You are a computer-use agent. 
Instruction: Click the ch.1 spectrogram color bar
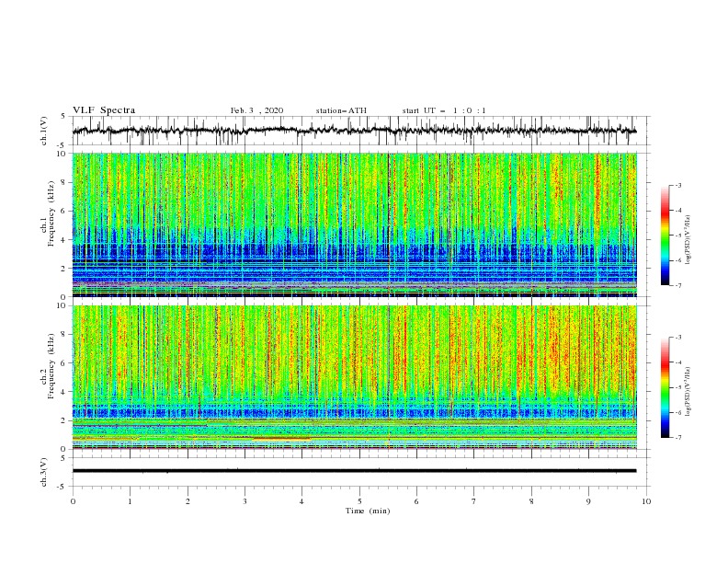pyautogui.click(x=665, y=236)
